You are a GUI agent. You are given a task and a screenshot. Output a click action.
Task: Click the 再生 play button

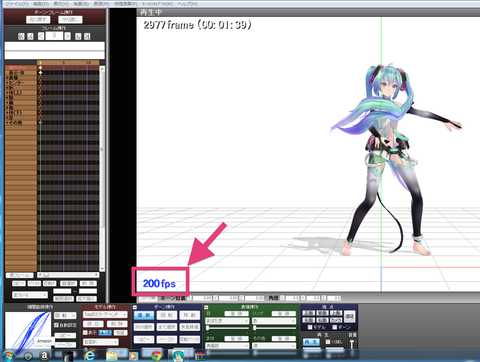click(x=311, y=342)
